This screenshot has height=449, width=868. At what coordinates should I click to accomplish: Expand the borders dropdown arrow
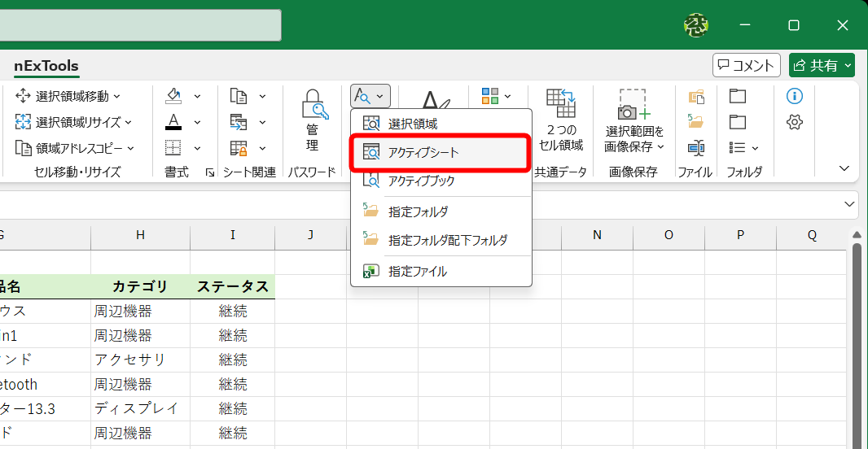tap(198, 148)
